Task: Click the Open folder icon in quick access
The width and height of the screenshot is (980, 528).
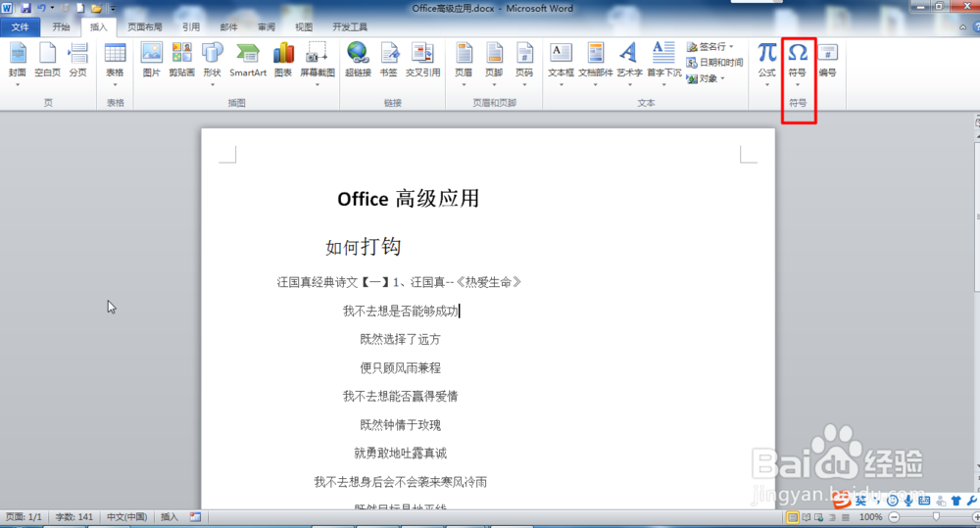Action: [96, 8]
